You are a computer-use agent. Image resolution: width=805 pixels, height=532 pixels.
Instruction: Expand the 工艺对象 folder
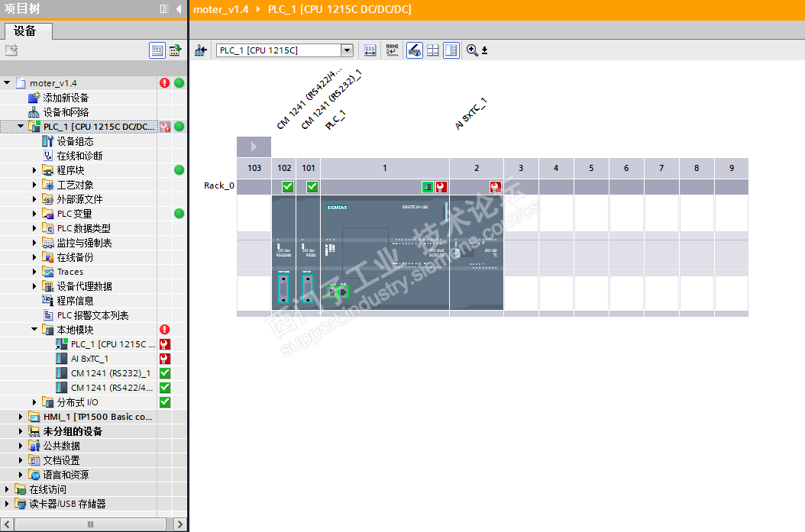(x=34, y=185)
